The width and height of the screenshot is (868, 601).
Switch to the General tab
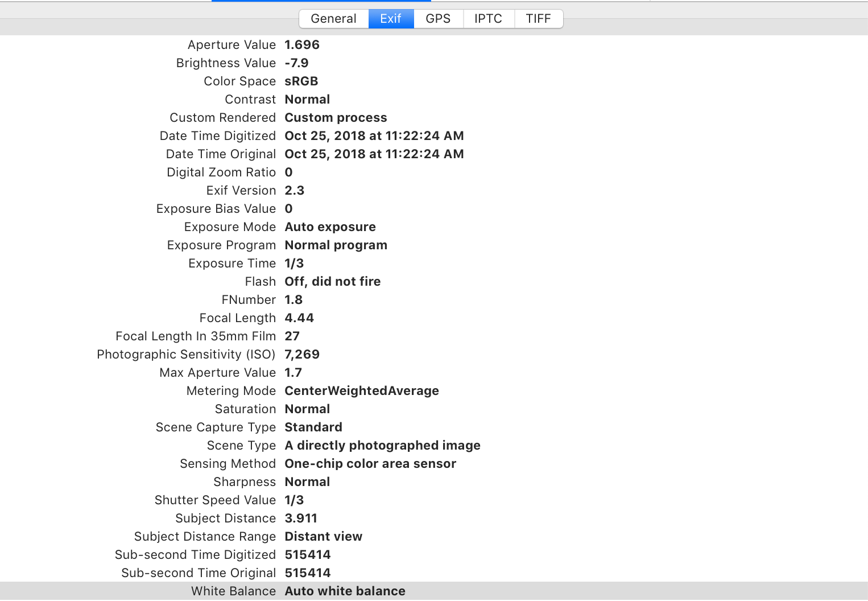click(x=334, y=19)
